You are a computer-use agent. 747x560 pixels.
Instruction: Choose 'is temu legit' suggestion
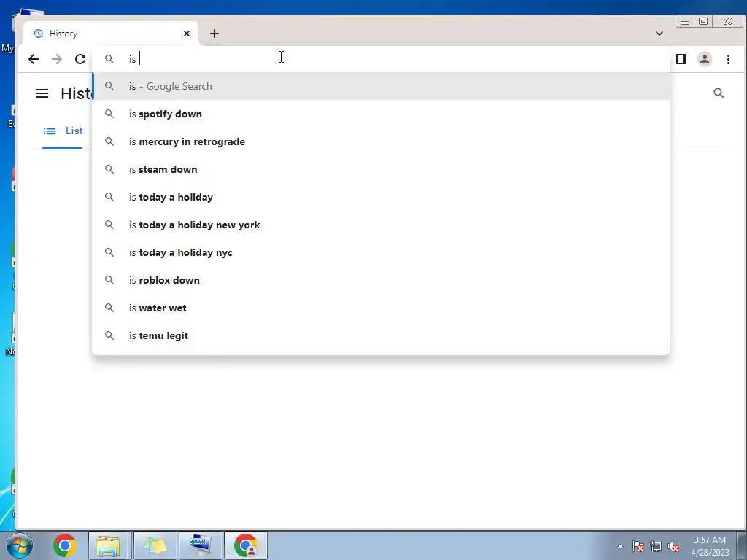pos(381,335)
